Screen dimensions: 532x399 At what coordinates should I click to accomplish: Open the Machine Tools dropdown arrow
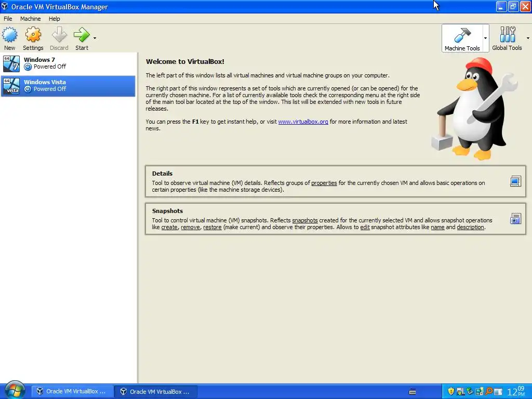486,38
